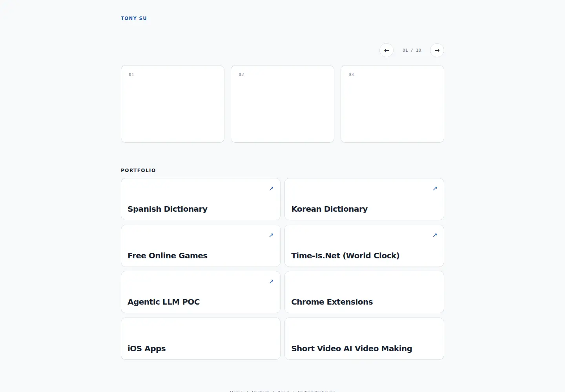The width and height of the screenshot is (565, 392).
Task: Click the next slide right-arrow button
Action: [437, 50]
